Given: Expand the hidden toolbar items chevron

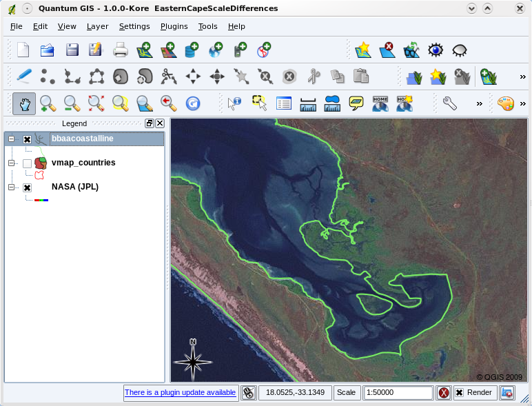Looking at the screenshot, I should (522, 77).
